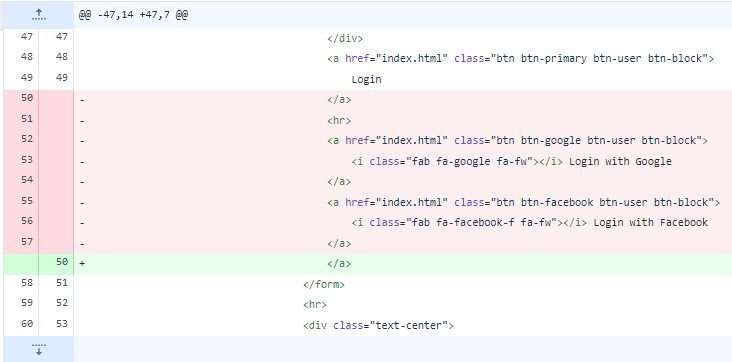Click old line number 60 beside the text-center div
This screenshot has width=732, height=362.
coord(27,323)
